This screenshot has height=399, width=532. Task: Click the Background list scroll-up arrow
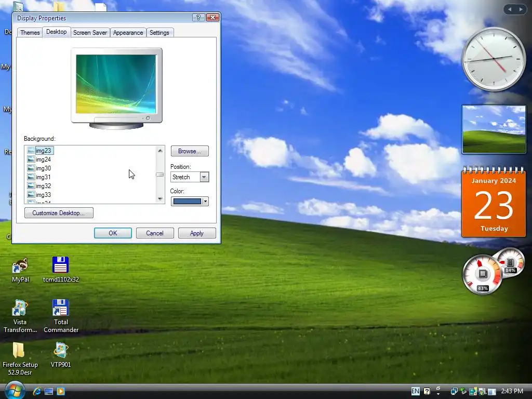pyautogui.click(x=160, y=150)
